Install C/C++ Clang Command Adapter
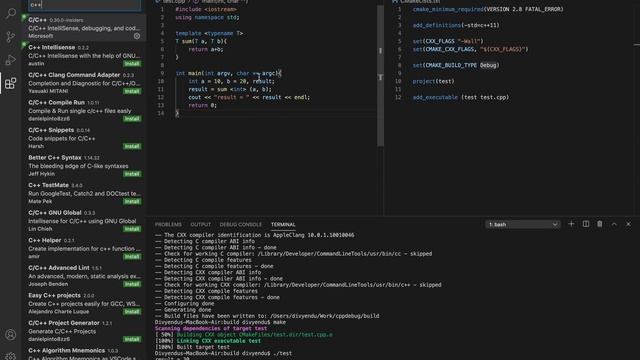Viewport: 640px width, 360px height. tap(132, 91)
